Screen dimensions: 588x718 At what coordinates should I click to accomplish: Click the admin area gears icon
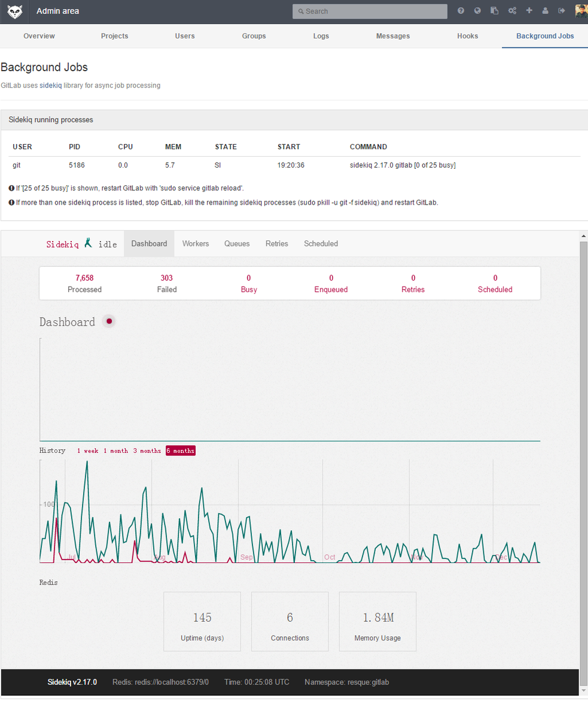pyautogui.click(x=512, y=11)
